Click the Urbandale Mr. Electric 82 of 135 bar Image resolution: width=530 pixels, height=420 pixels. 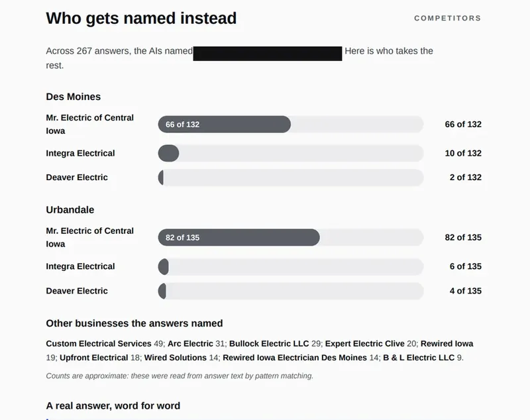pos(291,238)
